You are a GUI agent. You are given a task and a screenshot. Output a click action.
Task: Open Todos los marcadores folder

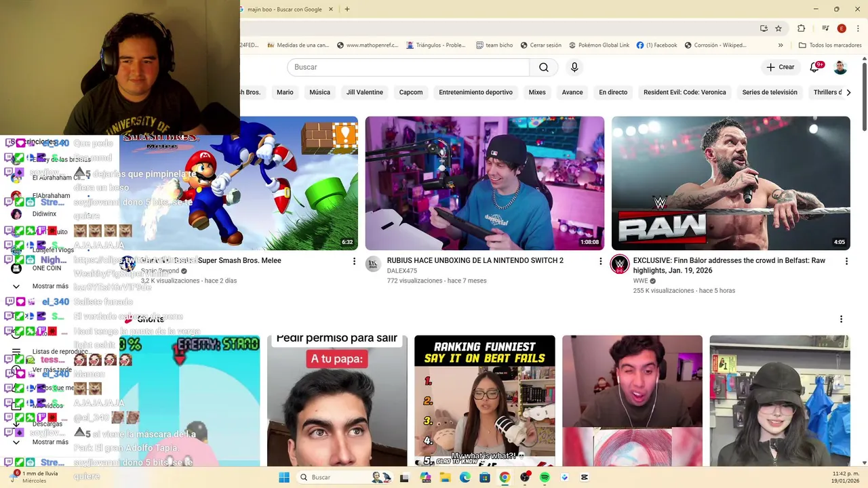coord(830,45)
